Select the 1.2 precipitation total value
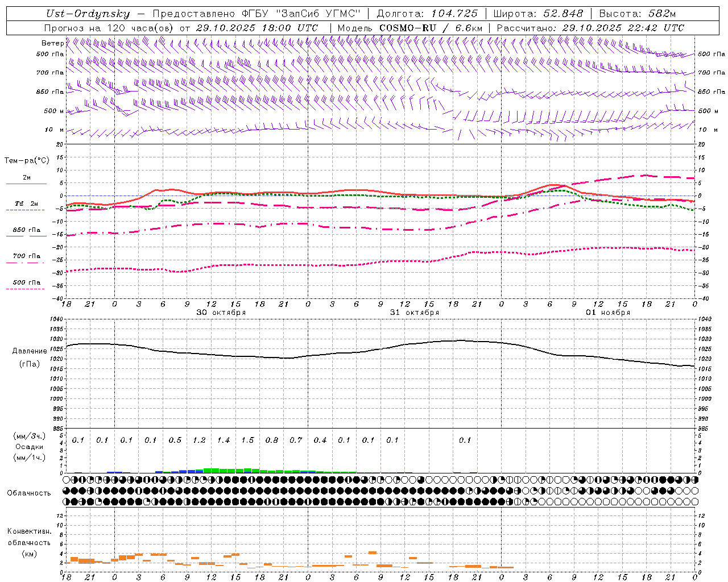Image resolution: width=728 pixels, height=582 pixels. [199, 440]
